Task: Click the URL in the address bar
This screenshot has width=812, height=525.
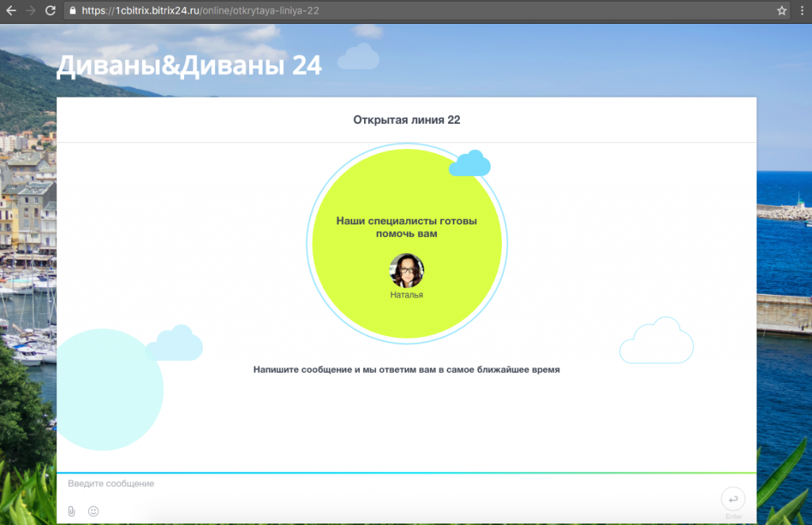Action: (201, 10)
